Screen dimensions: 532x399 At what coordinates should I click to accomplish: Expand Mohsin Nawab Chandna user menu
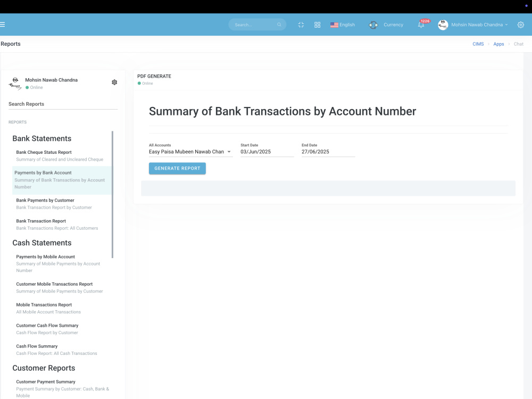[x=479, y=25]
